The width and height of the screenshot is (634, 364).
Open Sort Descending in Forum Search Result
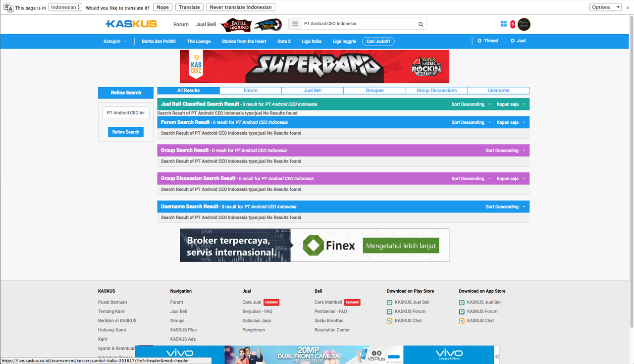(471, 122)
